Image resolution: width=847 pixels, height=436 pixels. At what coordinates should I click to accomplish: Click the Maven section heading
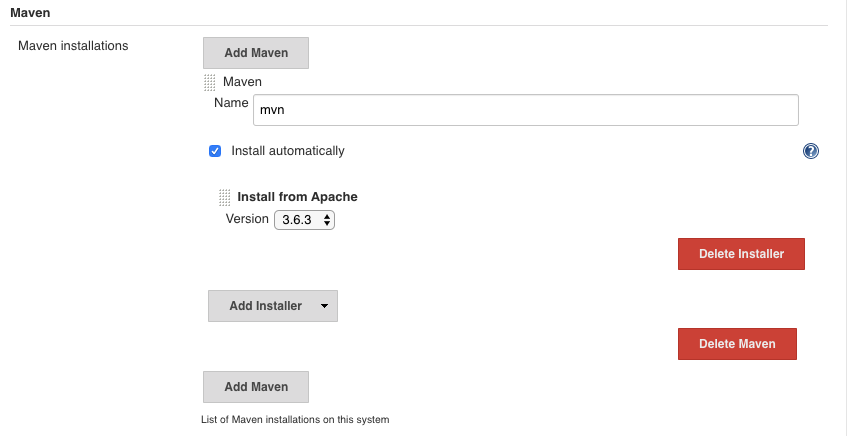[30, 12]
